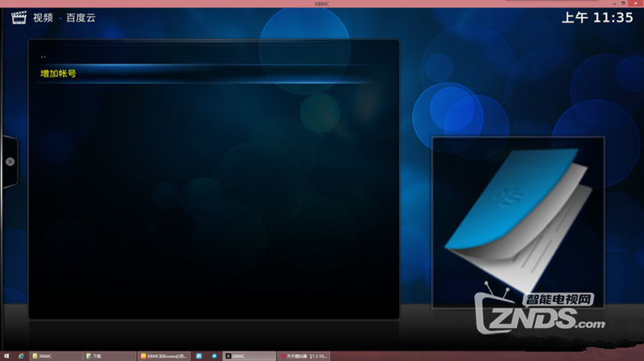This screenshot has width=644, height=361.
Task: Open 天天模拟器 taskbar item
Action: (304, 356)
